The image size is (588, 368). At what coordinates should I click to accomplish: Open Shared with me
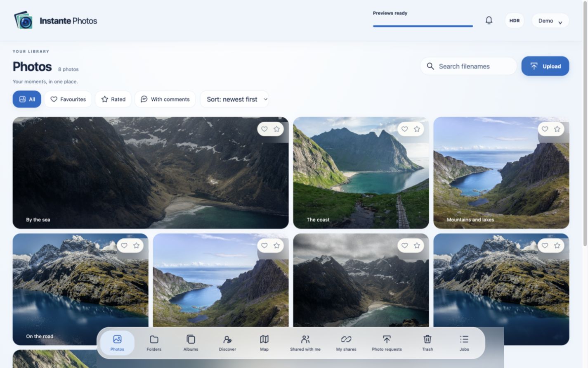coord(305,343)
